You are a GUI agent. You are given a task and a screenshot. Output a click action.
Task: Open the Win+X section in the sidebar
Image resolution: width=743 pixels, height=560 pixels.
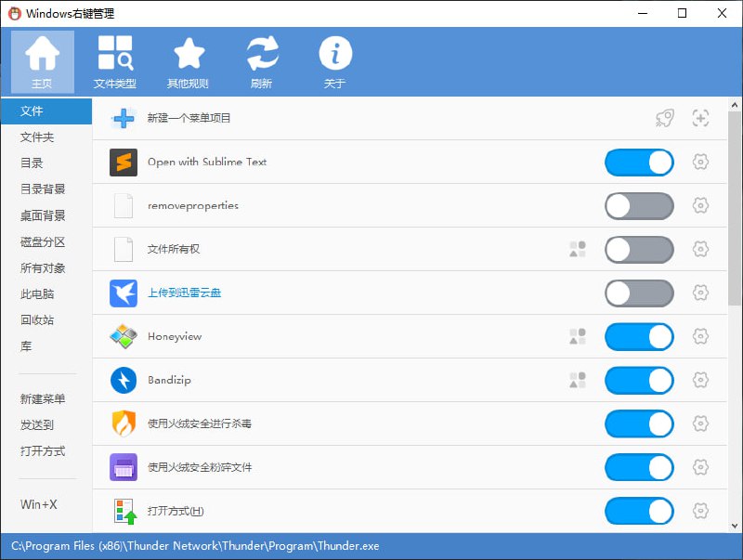pyautogui.click(x=40, y=502)
